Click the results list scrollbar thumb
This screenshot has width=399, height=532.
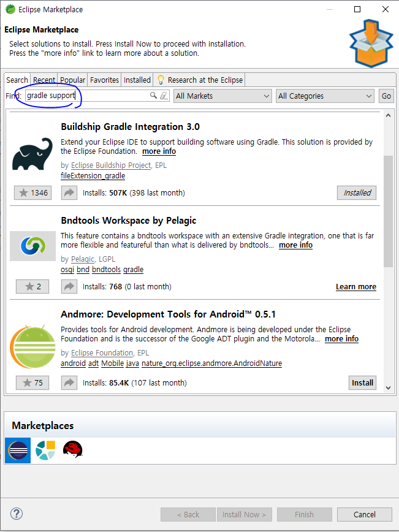[x=389, y=211]
